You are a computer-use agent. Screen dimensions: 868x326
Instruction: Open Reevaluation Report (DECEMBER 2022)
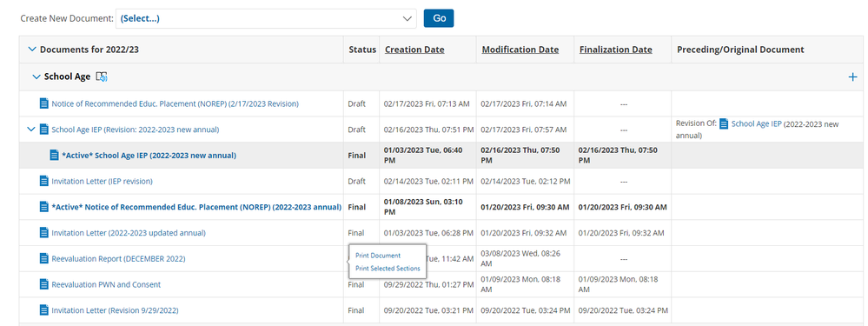coord(118,259)
